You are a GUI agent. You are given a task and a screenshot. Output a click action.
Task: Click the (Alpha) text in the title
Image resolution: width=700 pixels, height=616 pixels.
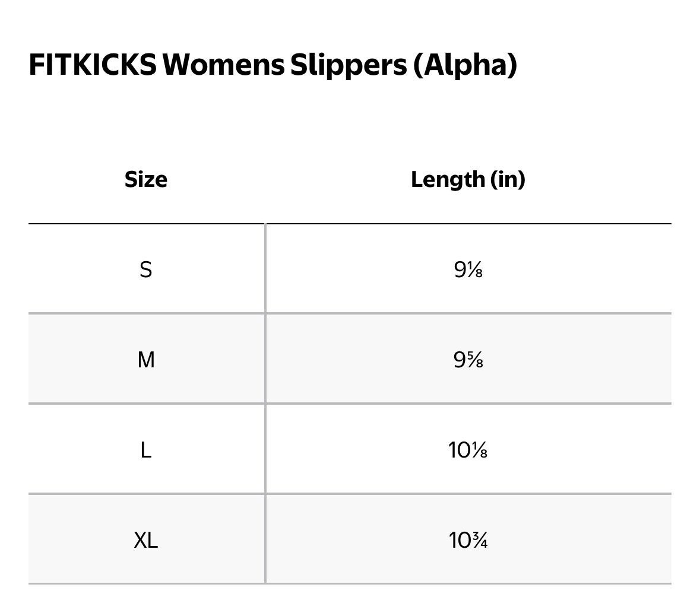point(465,65)
